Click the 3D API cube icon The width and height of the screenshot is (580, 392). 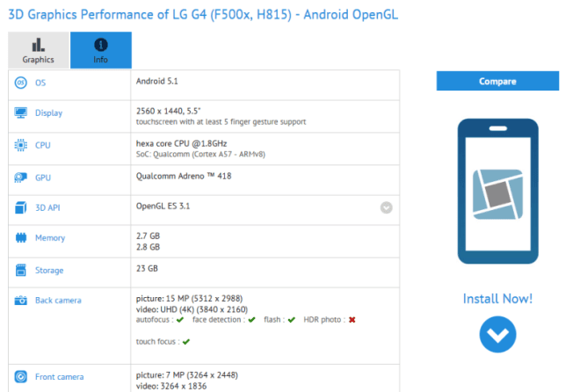[x=21, y=207]
